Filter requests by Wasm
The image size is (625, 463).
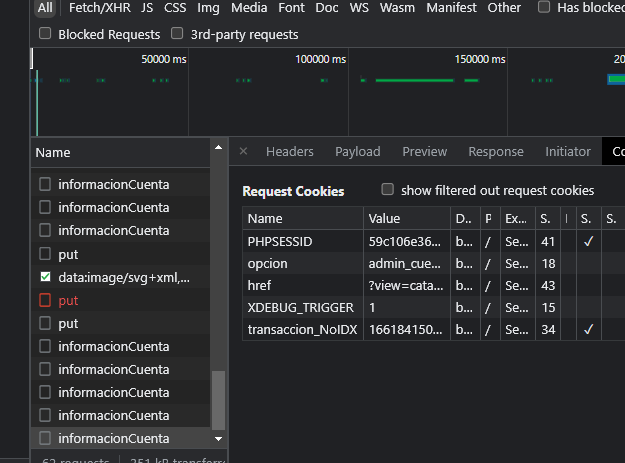[x=397, y=8]
